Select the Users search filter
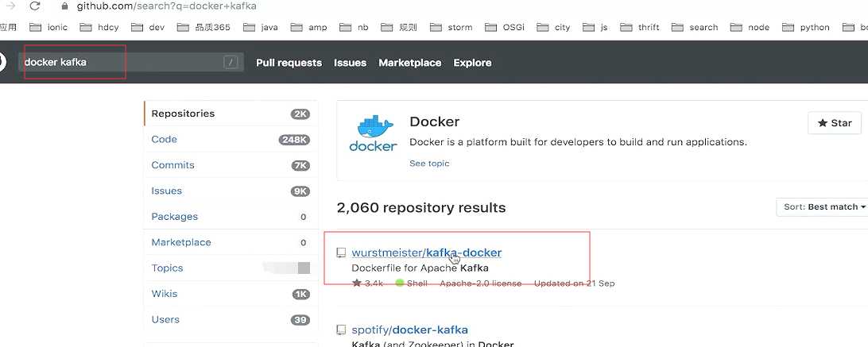 231,319
